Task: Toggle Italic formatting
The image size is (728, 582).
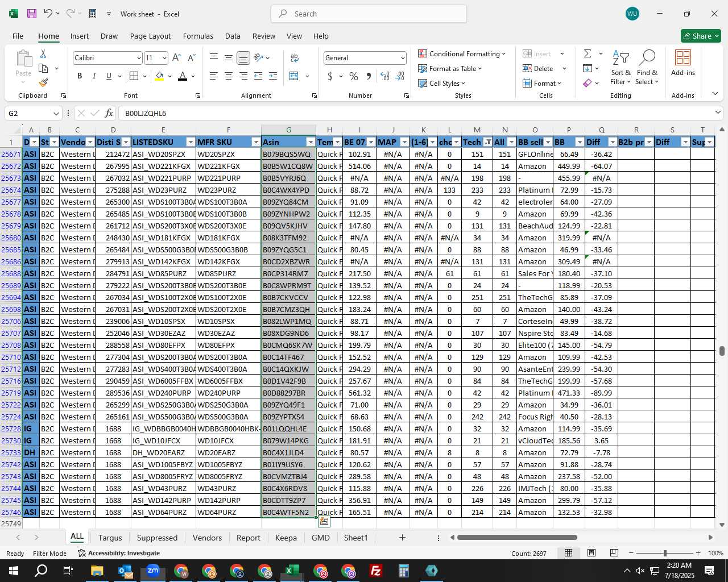Action: [x=94, y=76]
